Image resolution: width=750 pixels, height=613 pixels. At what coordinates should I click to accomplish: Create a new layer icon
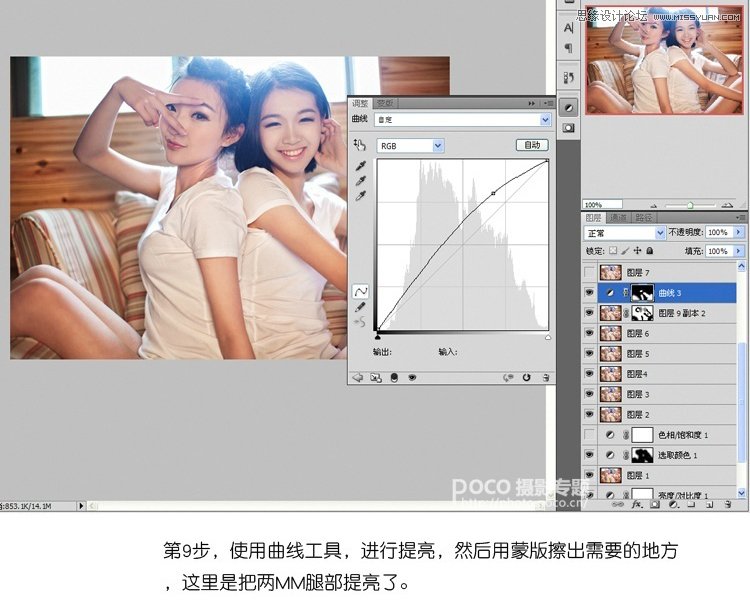pyautogui.click(x=710, y=504)
